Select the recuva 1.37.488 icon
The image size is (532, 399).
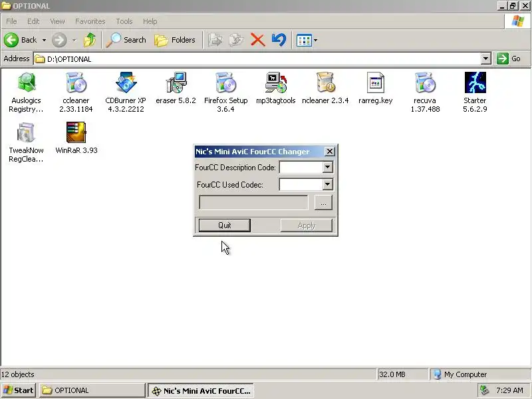tap(425, 82)
